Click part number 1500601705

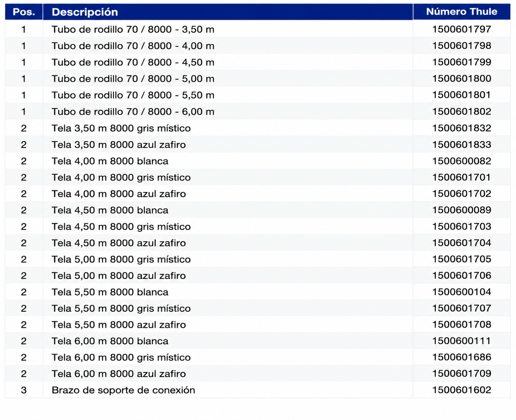pyautogui.click(x=461, y=259)
